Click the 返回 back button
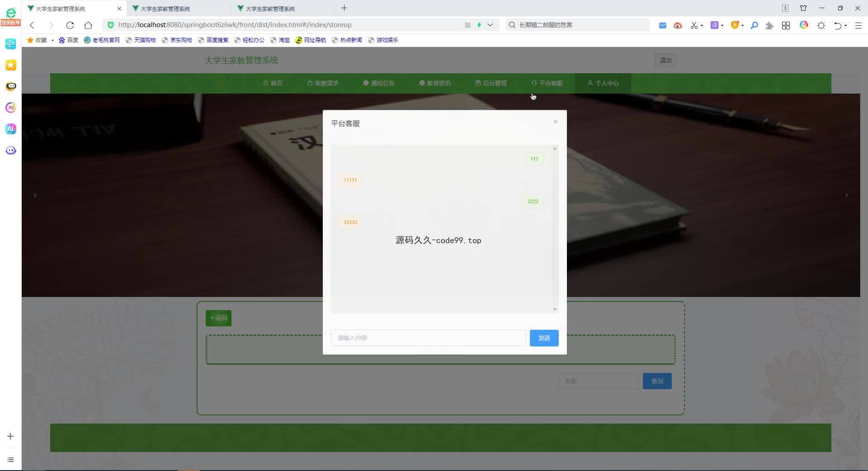Screen dimensions: 868x471 (x=219, y=318)
